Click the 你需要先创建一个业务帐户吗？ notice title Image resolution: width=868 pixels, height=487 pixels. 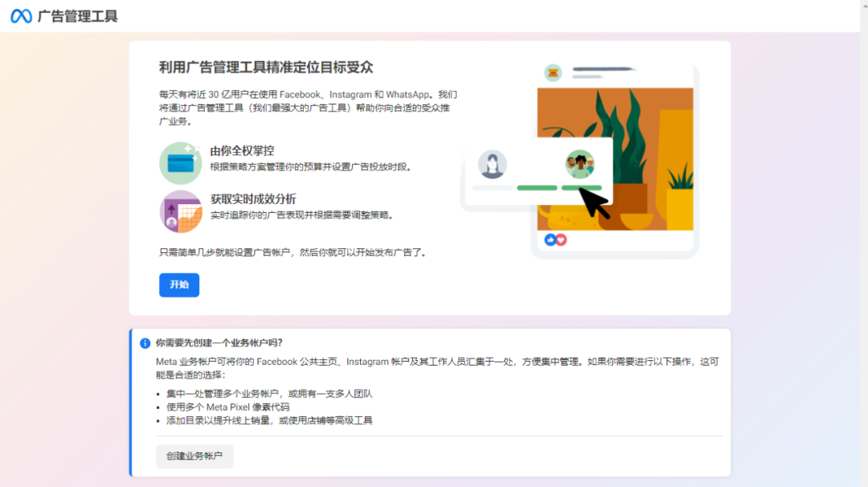tap(219, 343)
